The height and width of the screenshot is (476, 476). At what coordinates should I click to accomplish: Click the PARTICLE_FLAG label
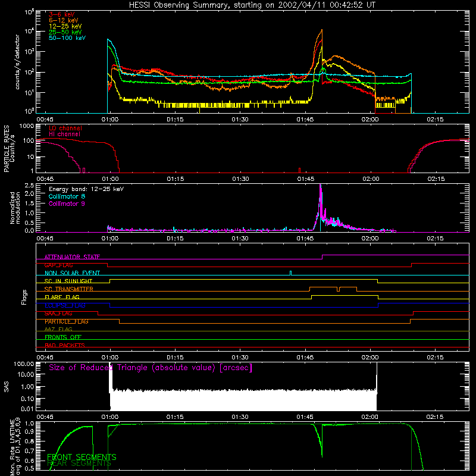point(67,321)
